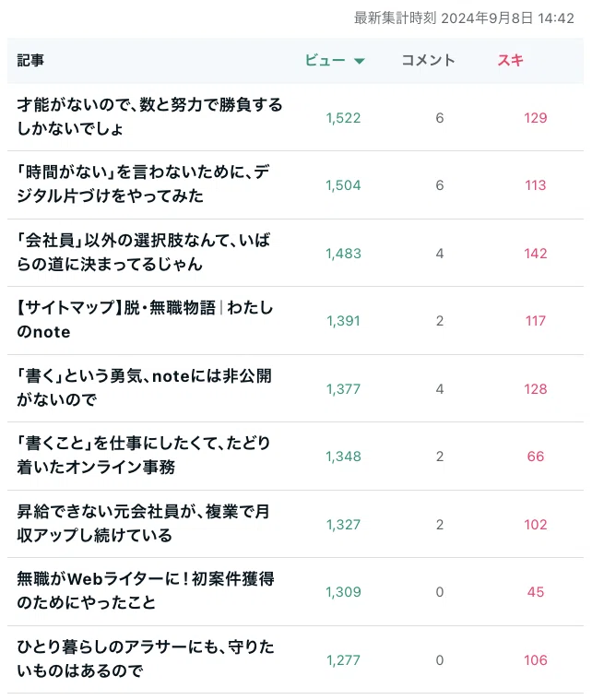This screenshot has width=592, height=700.
Task: Open the 【サイトマップ】脱・無職物語 article
Action: 145,320
